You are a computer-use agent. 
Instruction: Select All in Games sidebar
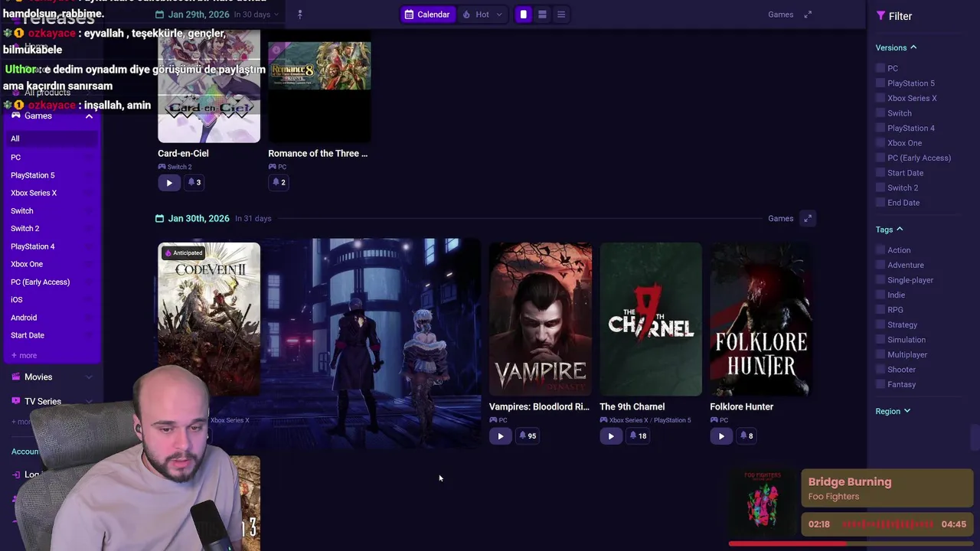point(52,139)
